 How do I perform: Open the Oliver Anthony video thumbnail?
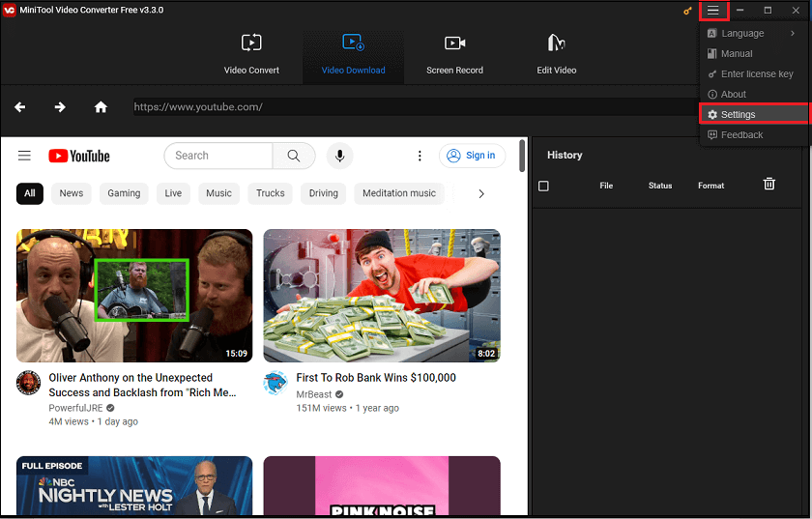click(x=134, y=296)
